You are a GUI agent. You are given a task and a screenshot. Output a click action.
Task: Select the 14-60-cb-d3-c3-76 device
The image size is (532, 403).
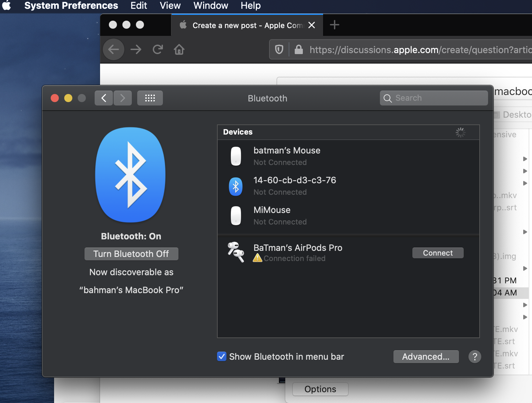348,186
